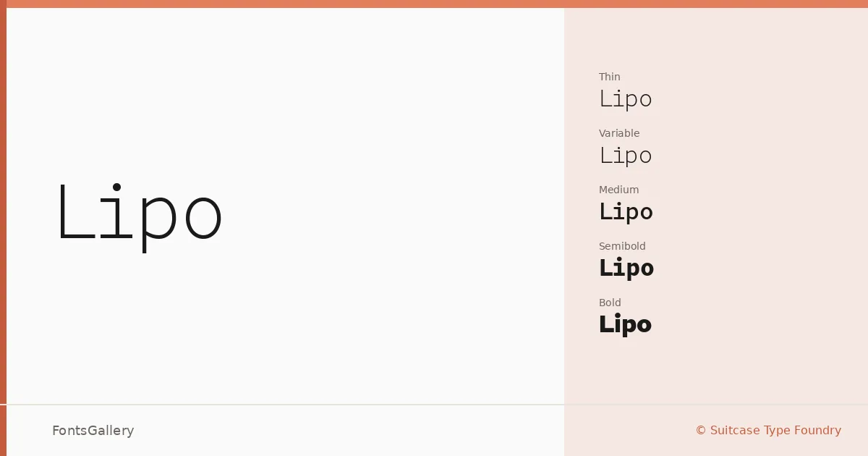Viewport: 868px width, 456px height.
Task: Click the copyright symbol in footer
Action: coord(701,431)
